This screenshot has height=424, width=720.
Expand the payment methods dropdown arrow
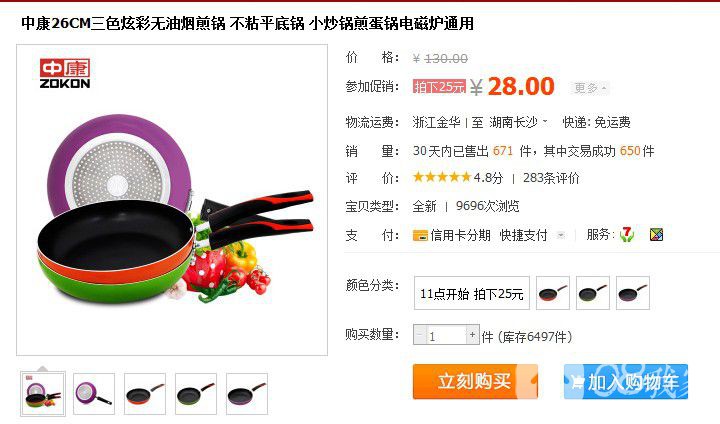click(561, 235)
